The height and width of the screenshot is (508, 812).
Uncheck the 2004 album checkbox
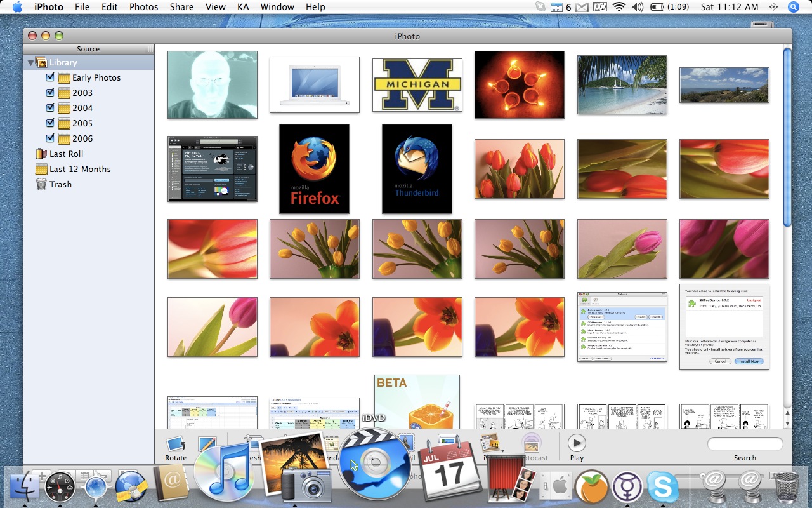(x=50, y=108)
